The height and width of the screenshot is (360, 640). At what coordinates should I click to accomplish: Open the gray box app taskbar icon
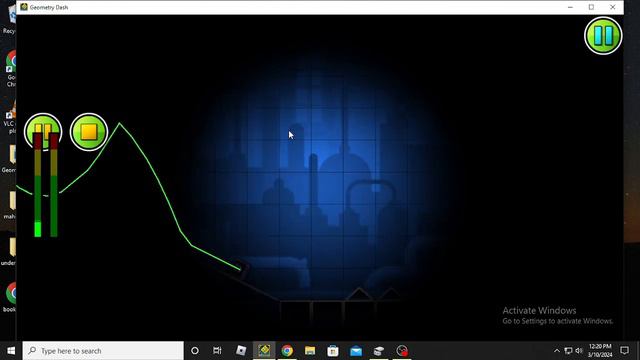tap(379, 351)
